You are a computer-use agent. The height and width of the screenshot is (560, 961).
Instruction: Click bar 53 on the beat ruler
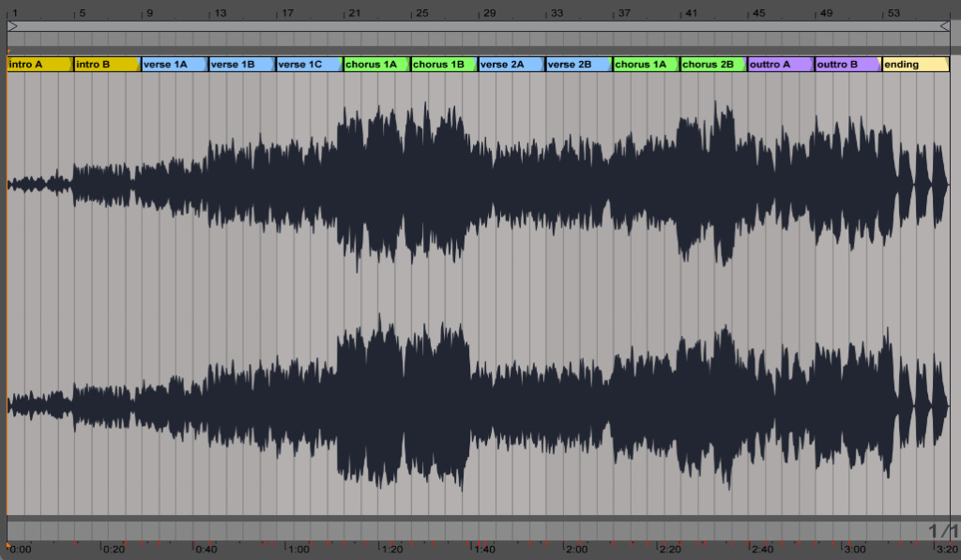tap(893, 13)
